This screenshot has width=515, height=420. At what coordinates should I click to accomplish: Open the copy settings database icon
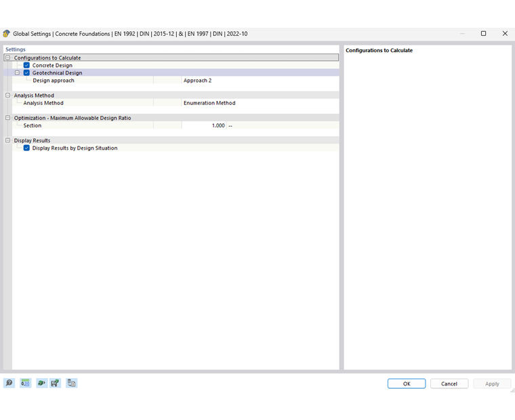pos(71,383)
